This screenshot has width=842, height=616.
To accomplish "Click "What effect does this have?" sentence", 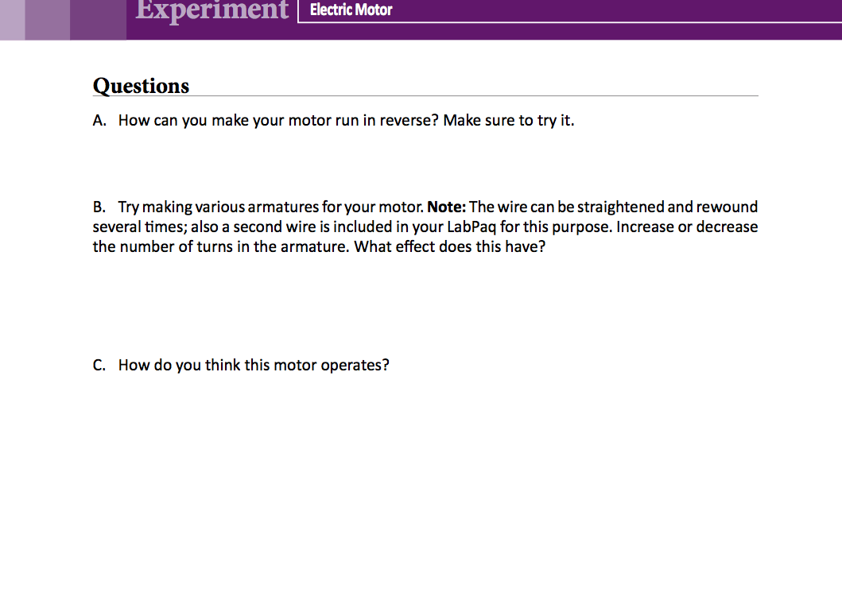I will 450,247.
